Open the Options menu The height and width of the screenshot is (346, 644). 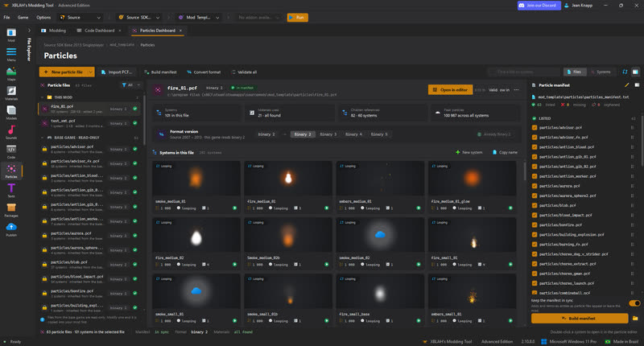click(x=43, y=18)
